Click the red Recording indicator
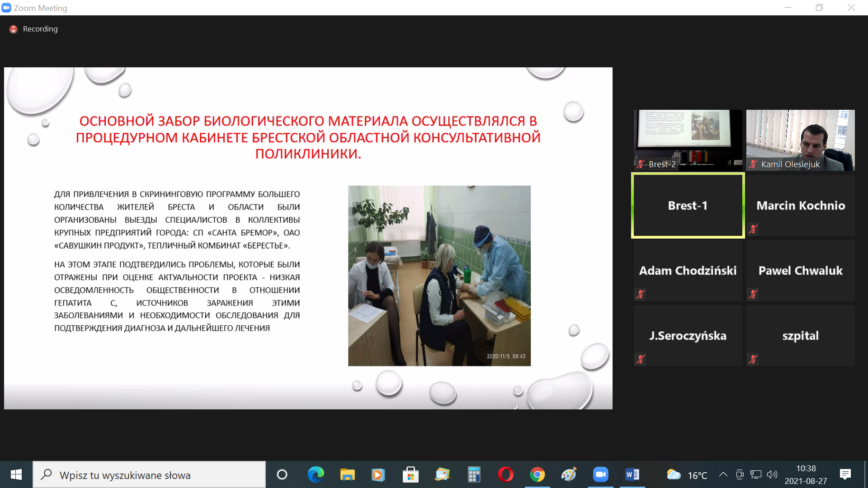 tap(14, 29)
